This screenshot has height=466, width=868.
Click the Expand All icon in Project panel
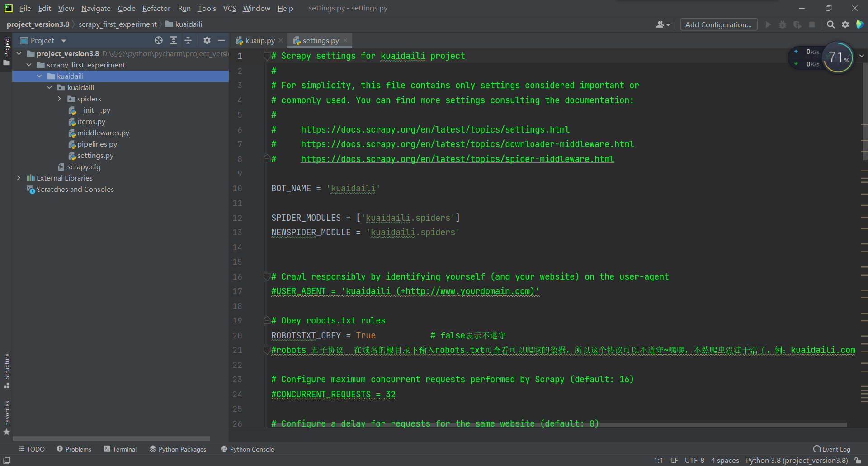(174, 40)
